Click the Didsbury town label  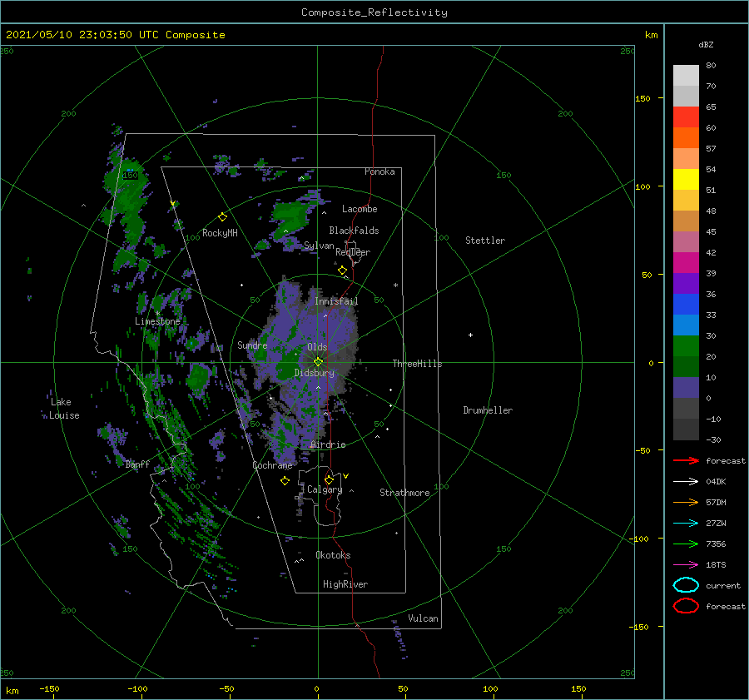314,373
